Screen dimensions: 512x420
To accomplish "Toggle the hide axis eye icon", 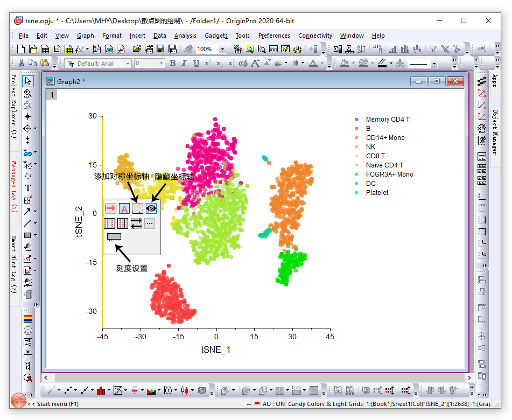I will (151, 208).
